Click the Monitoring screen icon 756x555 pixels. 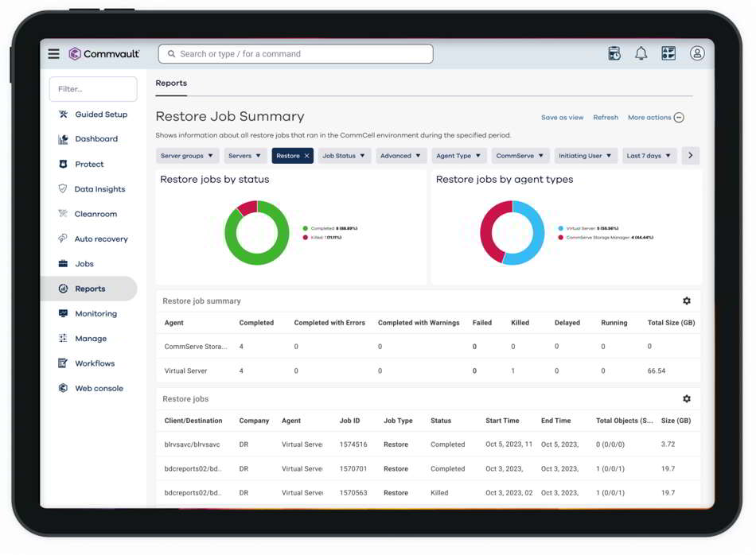[x=63, y=313]
